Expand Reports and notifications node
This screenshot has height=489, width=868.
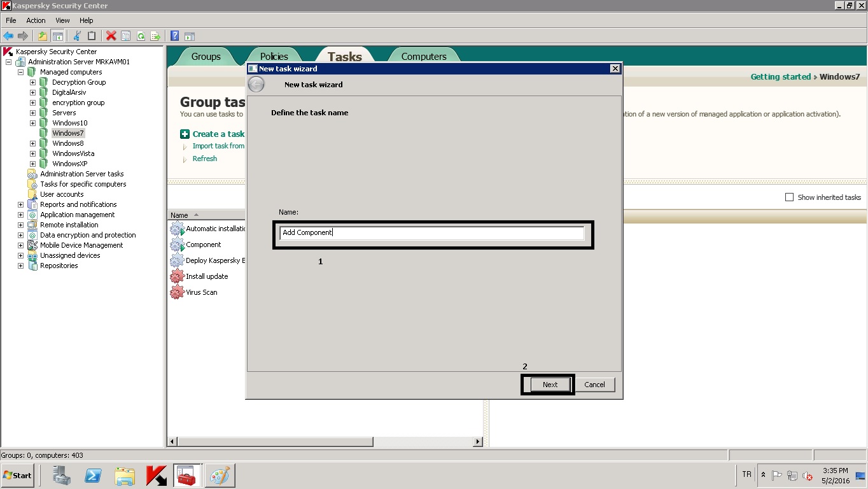click(20, 204)
